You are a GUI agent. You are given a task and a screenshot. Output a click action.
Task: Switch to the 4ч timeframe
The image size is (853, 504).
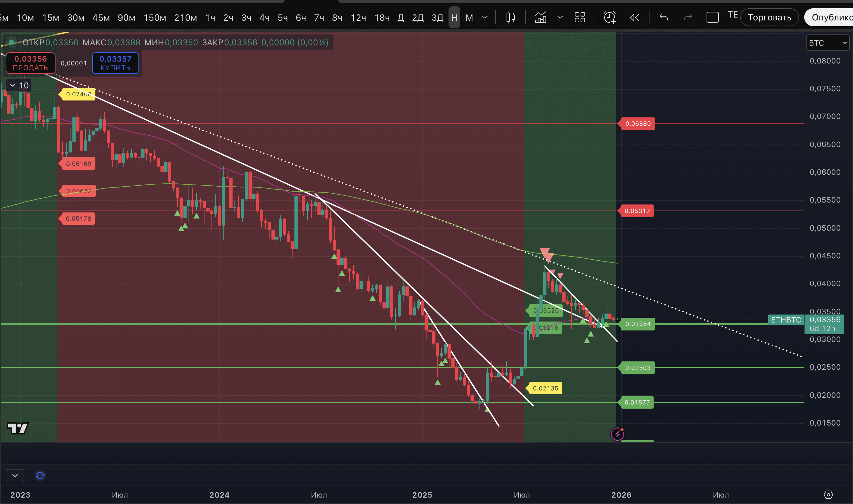264,17
